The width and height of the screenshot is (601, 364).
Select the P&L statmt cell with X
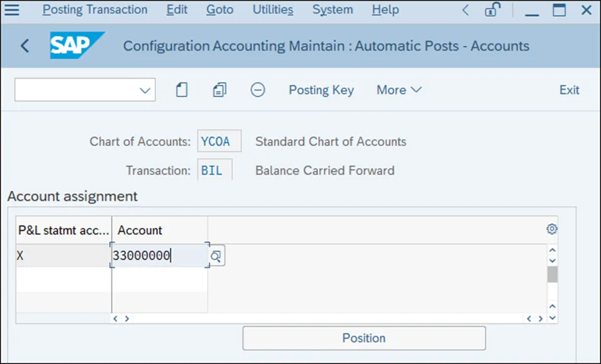[62, 256]
